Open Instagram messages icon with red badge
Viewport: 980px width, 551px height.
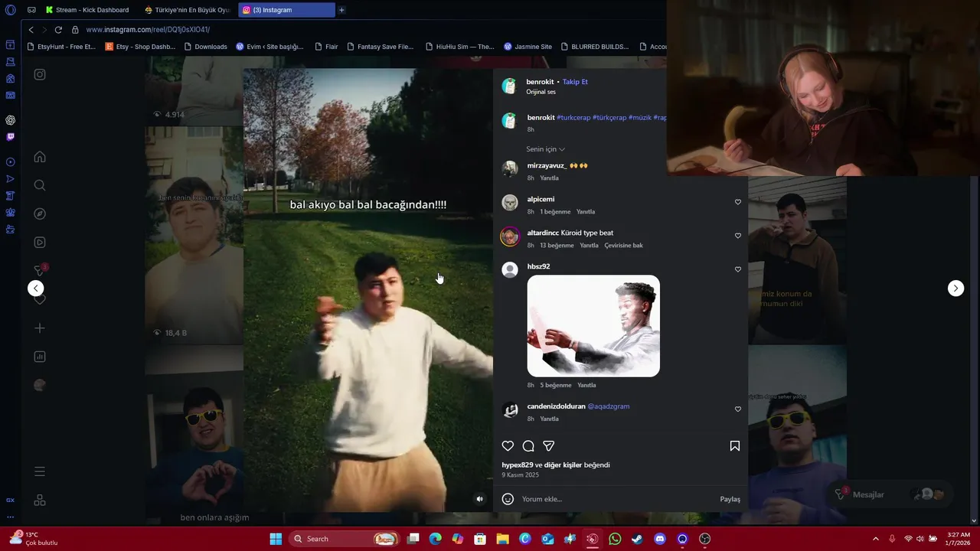click(x=40, y=270)
